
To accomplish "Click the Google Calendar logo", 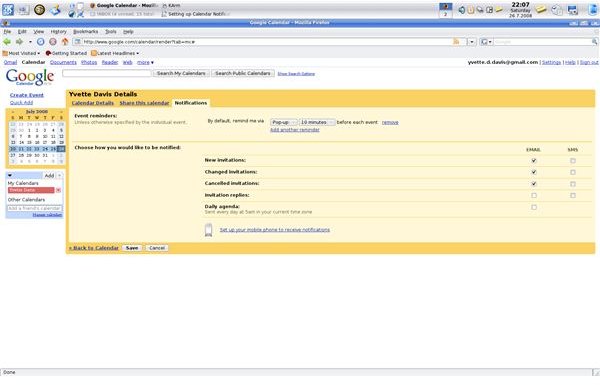I will point(30,77).
